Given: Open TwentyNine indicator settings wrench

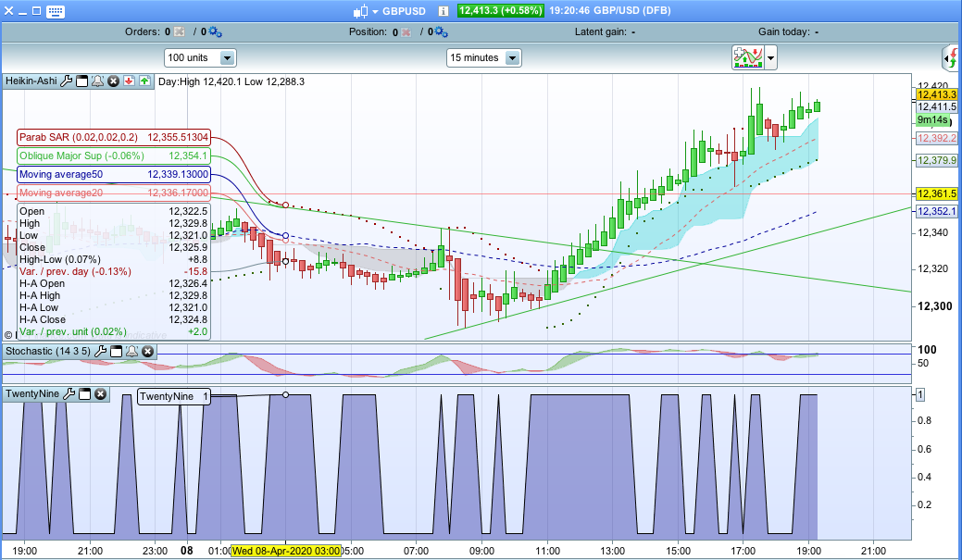Looking at the screenshot, I should point(69,393).
